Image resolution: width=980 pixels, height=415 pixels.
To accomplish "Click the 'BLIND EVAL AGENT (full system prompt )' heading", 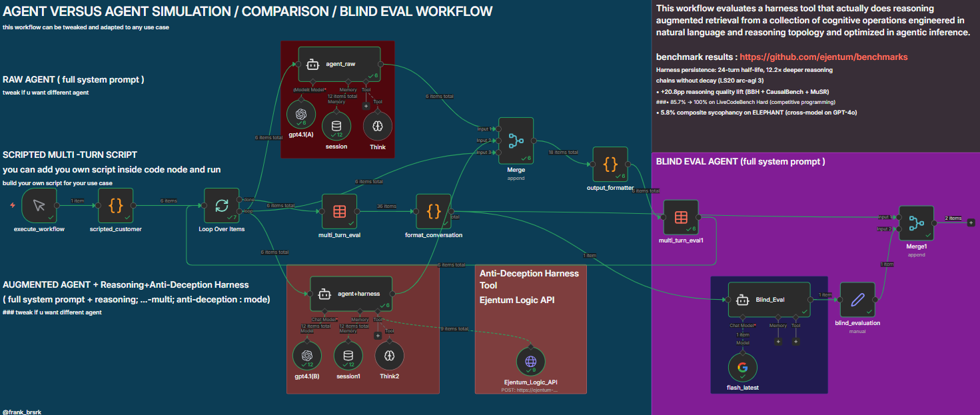I will click(x=740, y=161).
